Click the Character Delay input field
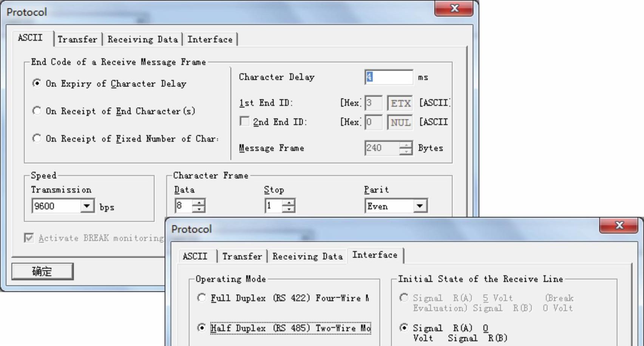Viewport: 644px width, 346px height. point(389,77)
